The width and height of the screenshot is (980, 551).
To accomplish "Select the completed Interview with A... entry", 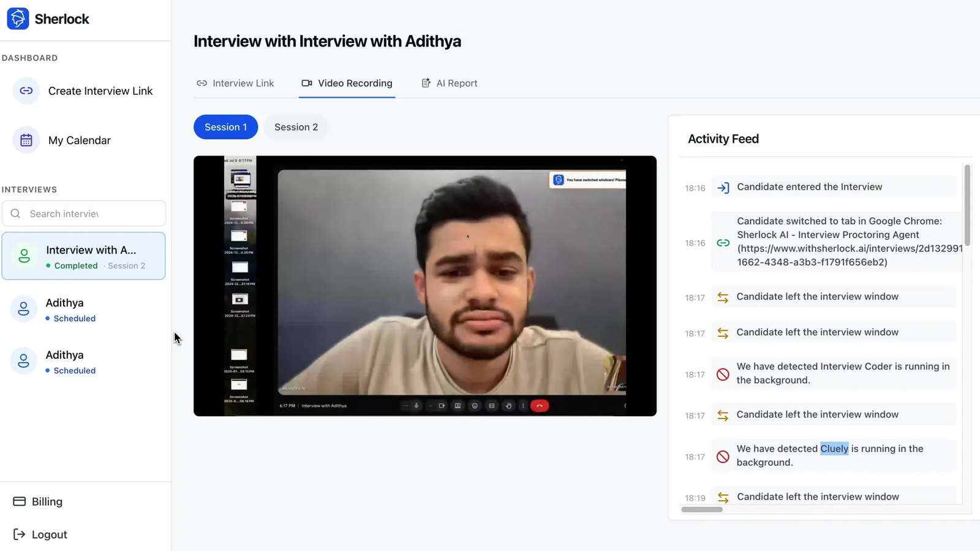I will click(84, 256).
